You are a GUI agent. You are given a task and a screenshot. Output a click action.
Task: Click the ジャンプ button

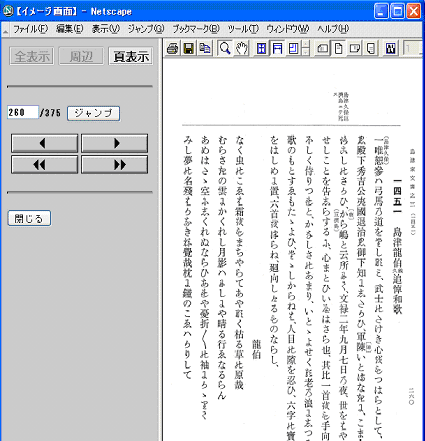coord(93,113)
